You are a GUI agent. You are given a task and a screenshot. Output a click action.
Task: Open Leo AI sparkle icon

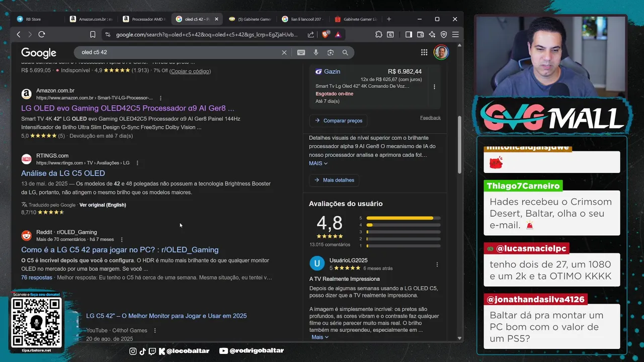(x=432, y=34)
